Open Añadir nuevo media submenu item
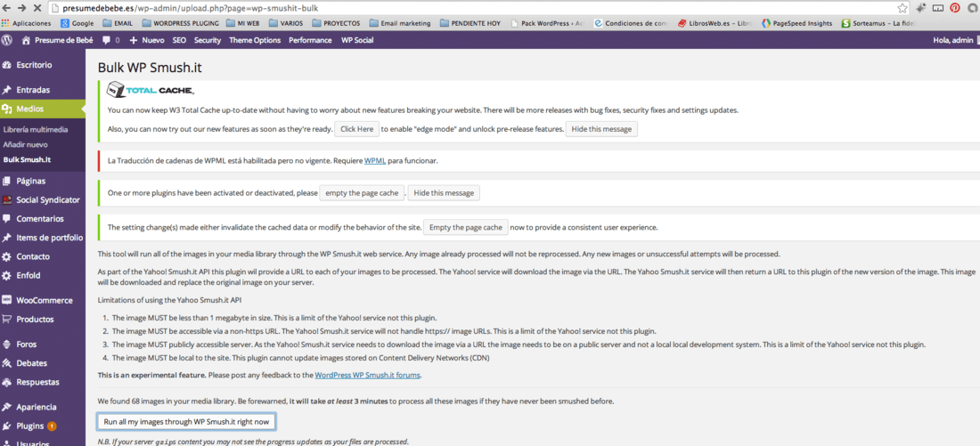This screenshot has height=446, width=980. point(25,144)
